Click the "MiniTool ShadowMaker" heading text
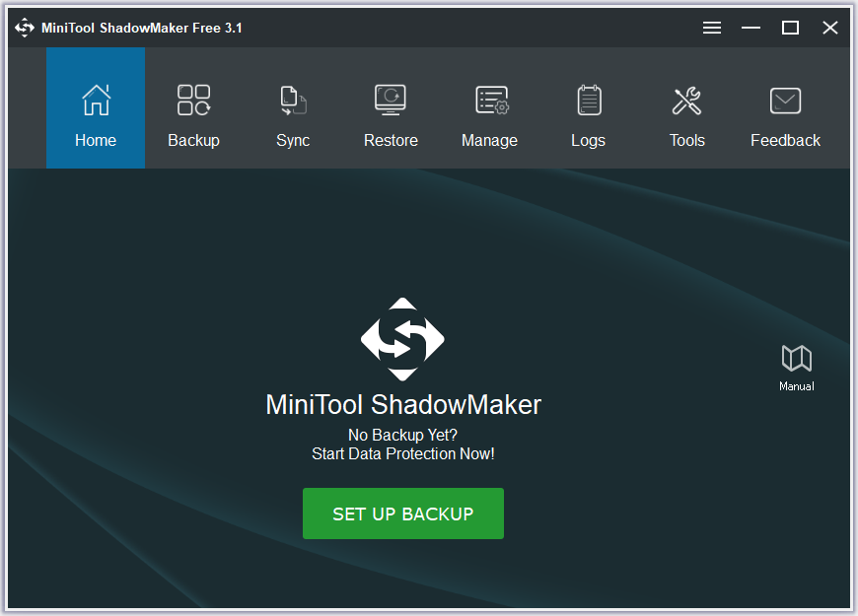Image resolution: width=858 pixels, height=616 pixels. point(403,405)
